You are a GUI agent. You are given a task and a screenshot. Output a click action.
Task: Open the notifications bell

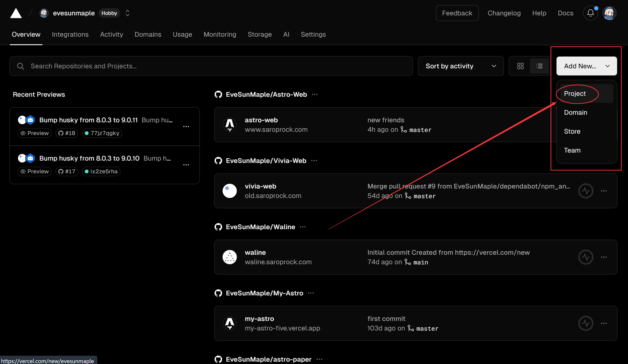(590, 13)
